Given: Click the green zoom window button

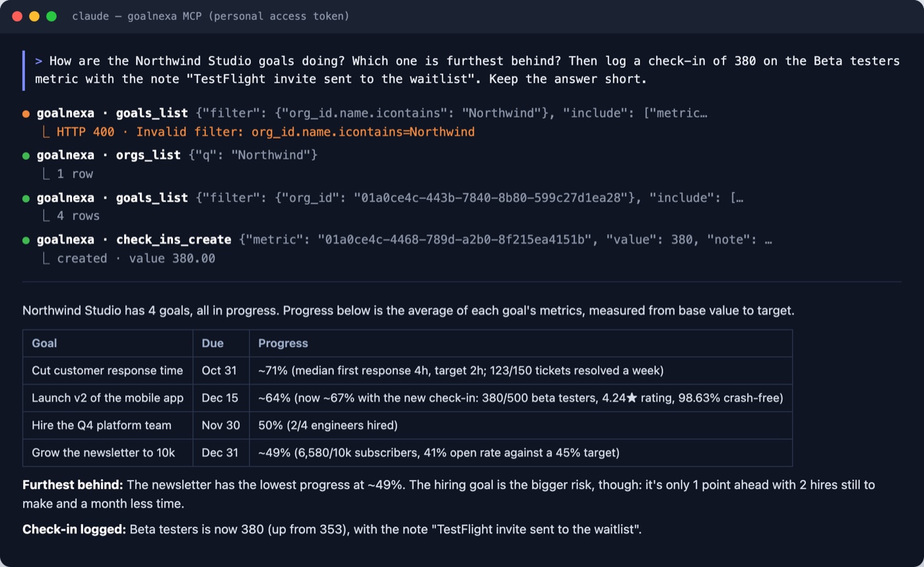Looking at the screenshot, I should 51,17.
